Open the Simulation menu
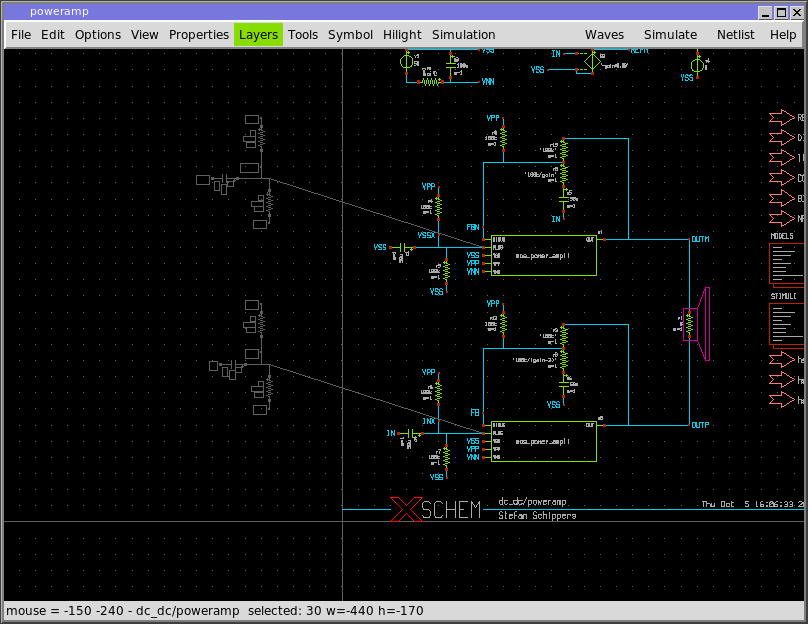Screen dimensions: 808x624 coord(463,35)
